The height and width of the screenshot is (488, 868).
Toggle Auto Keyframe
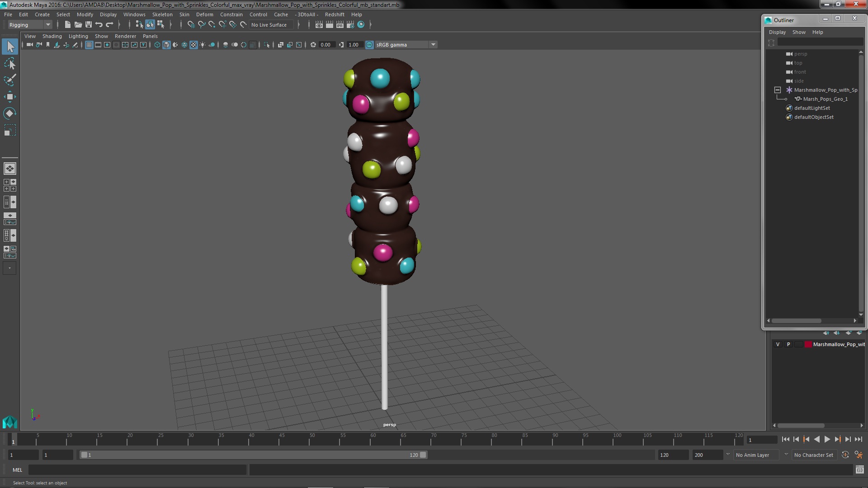pyautogui.click(x=845, y=455)
